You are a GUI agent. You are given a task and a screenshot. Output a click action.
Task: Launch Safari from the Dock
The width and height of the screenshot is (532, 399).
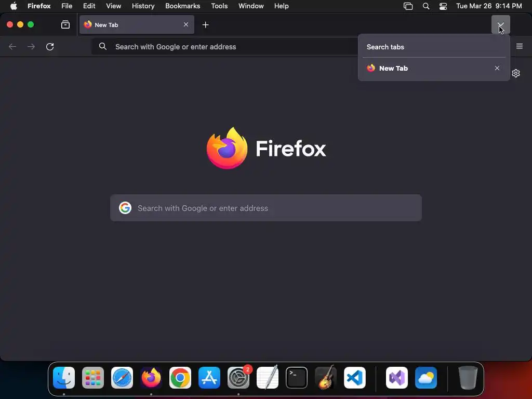(x=122, y=378)
